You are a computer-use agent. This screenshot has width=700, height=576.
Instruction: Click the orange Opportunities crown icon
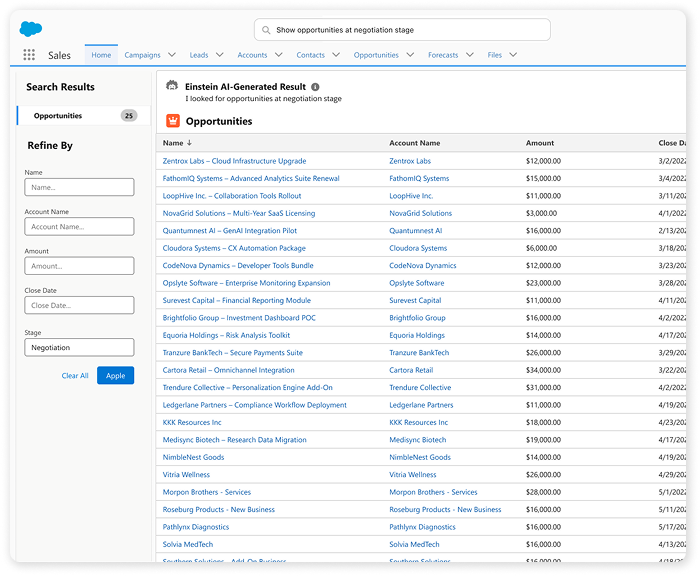172,121
